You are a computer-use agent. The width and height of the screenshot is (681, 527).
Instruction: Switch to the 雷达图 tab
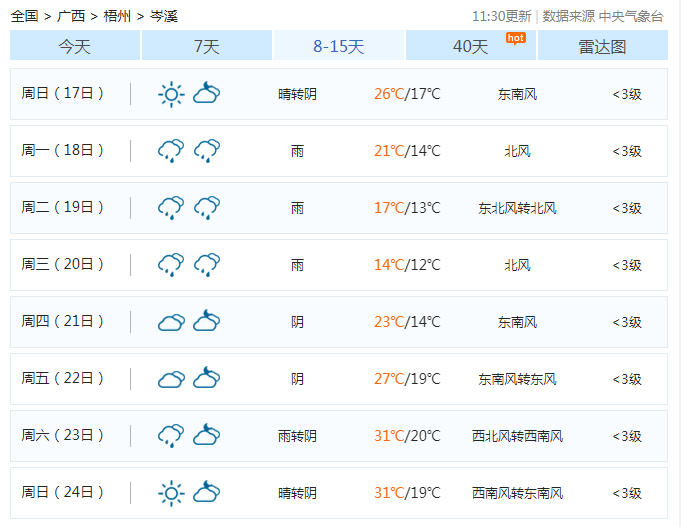coord(602,46)
